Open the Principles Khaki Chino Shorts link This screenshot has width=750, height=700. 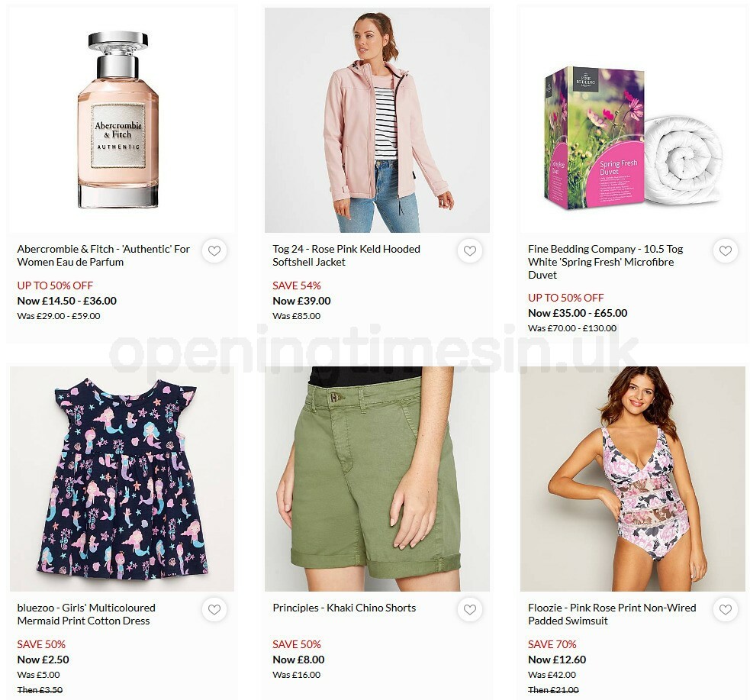(344, 608)
